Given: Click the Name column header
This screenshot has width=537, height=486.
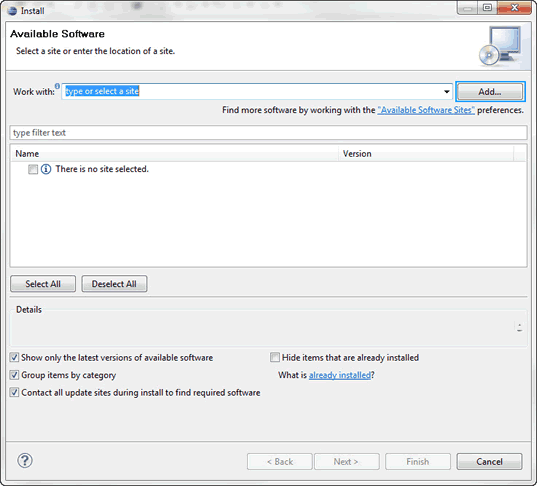Looking at the screenshot, I should pyautogui.click(x=174, y=153).
